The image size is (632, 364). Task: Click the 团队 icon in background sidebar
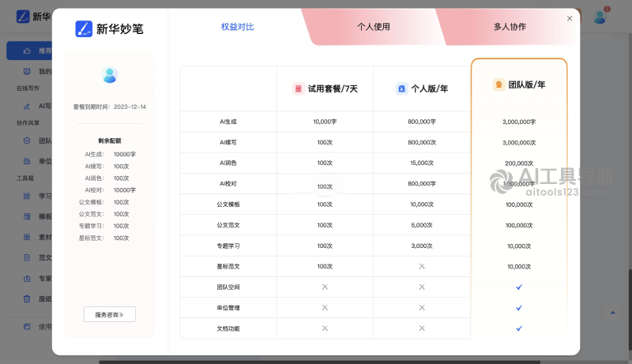coord(27,141)
